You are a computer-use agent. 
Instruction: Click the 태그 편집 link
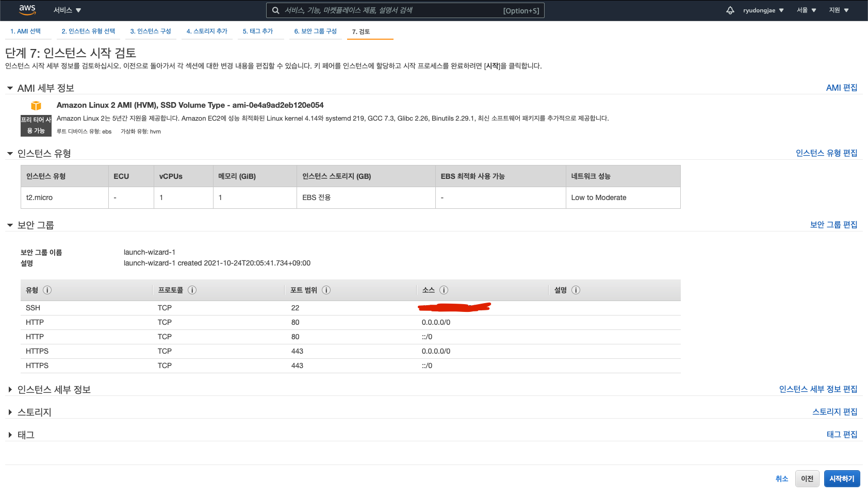[842, 435]
